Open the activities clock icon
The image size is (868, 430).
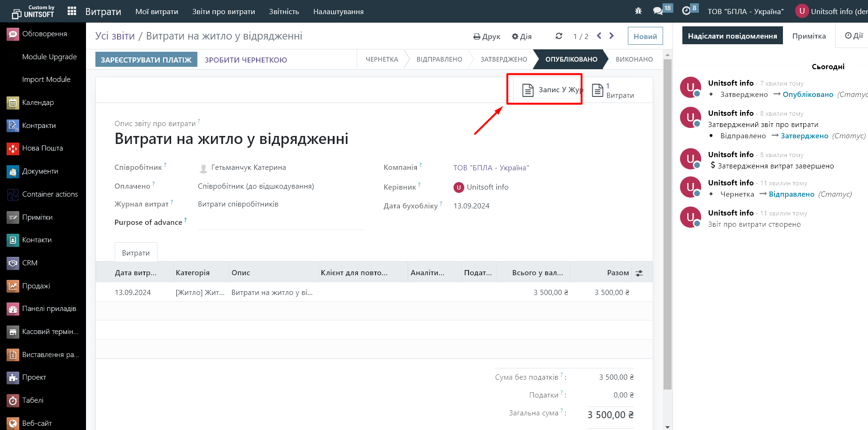click(x=686, y=11)
